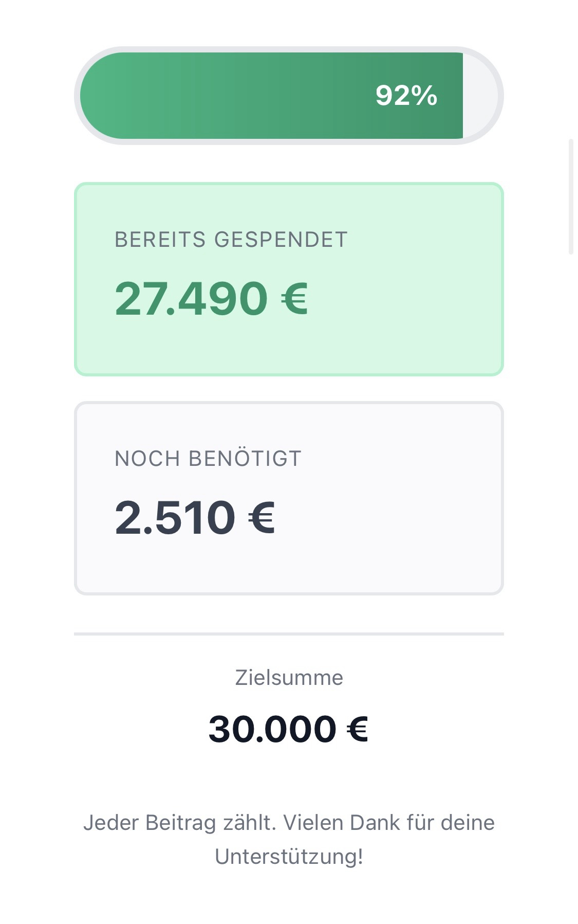Click the 92% progress label
578x924 pixels.
tap(406, 96)
